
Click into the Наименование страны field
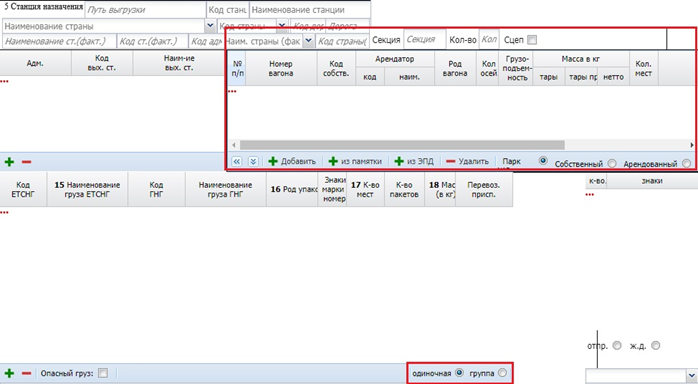(104, 26)
